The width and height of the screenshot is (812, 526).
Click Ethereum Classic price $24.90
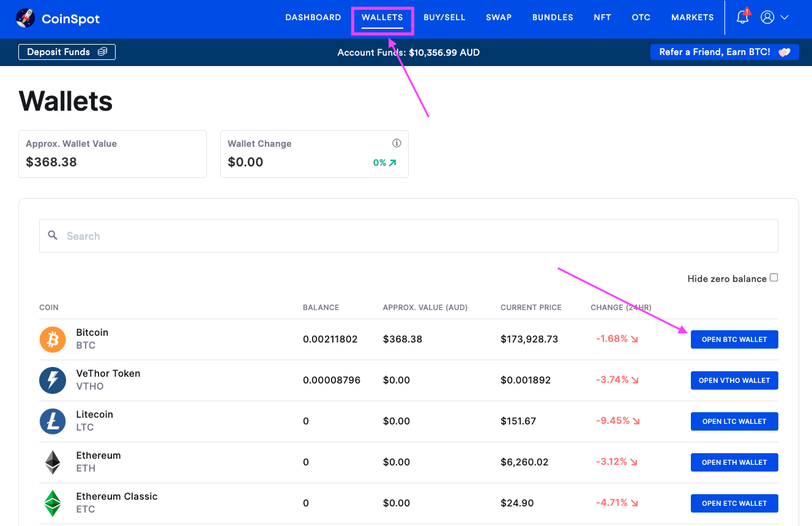coord(517,503)
